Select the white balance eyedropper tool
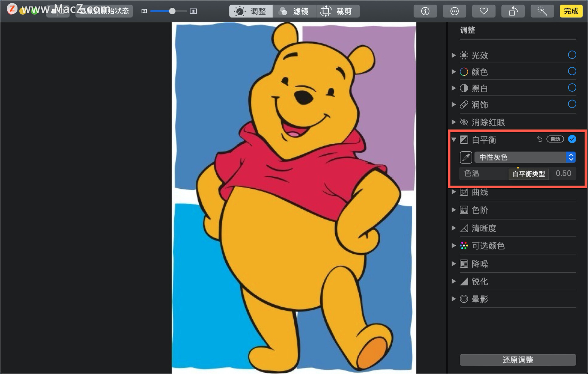 466,157
